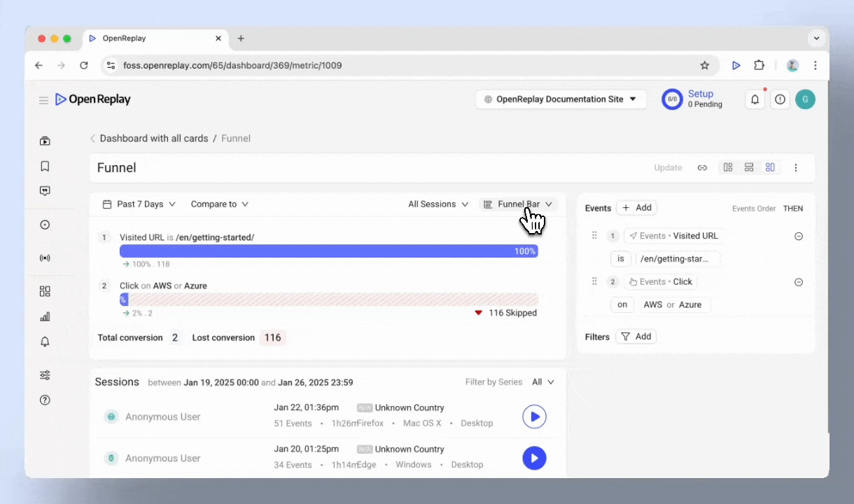Open the Past 7 Days date dropdown
Viewport: 854px width, 504px height.
coord(139,204)
